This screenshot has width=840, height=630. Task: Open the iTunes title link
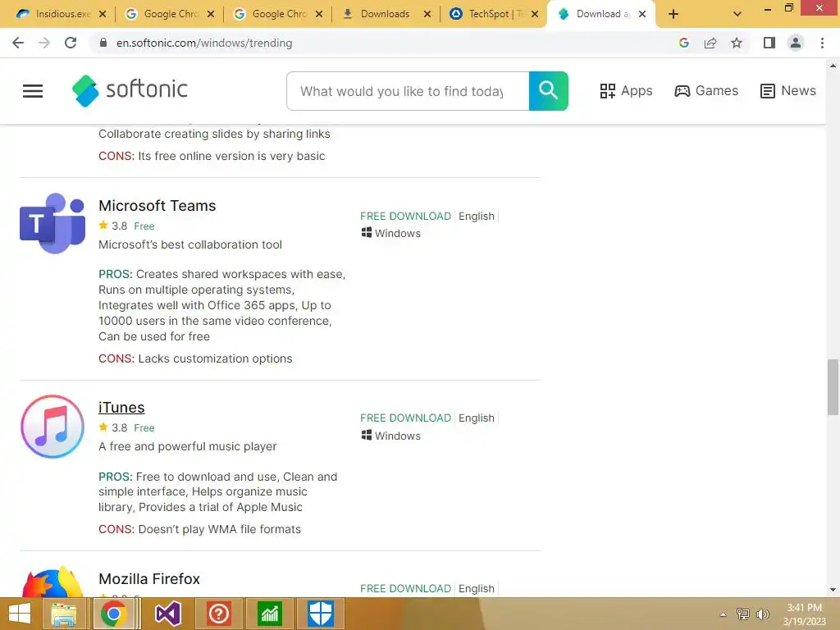point(121,408)
